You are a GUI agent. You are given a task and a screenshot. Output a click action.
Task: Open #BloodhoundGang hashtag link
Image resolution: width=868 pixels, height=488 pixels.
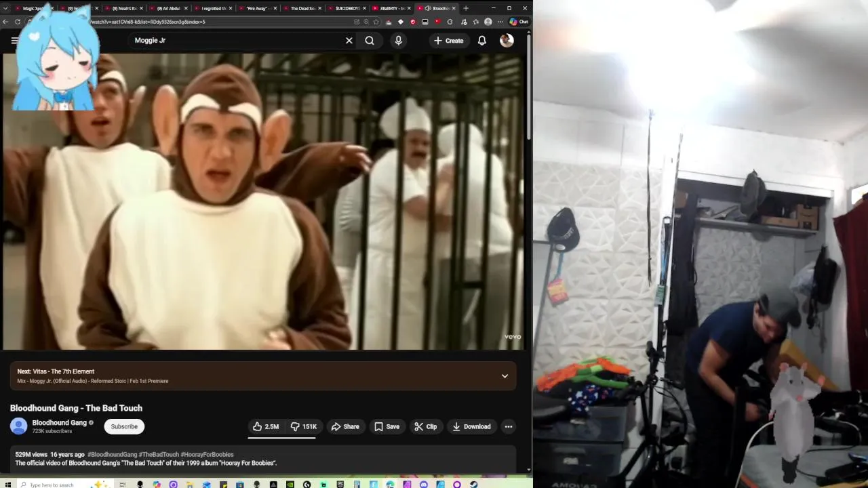click(112, 455)
